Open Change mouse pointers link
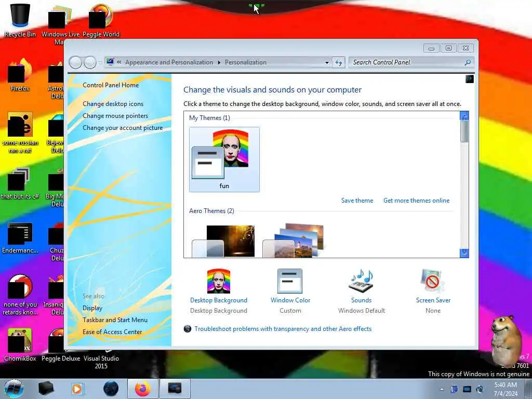This screenshot has height=399, width=532. 115,116
